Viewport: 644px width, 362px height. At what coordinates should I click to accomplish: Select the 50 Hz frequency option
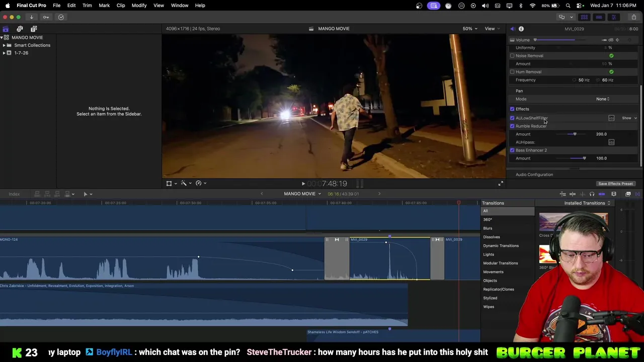[574, 80]
